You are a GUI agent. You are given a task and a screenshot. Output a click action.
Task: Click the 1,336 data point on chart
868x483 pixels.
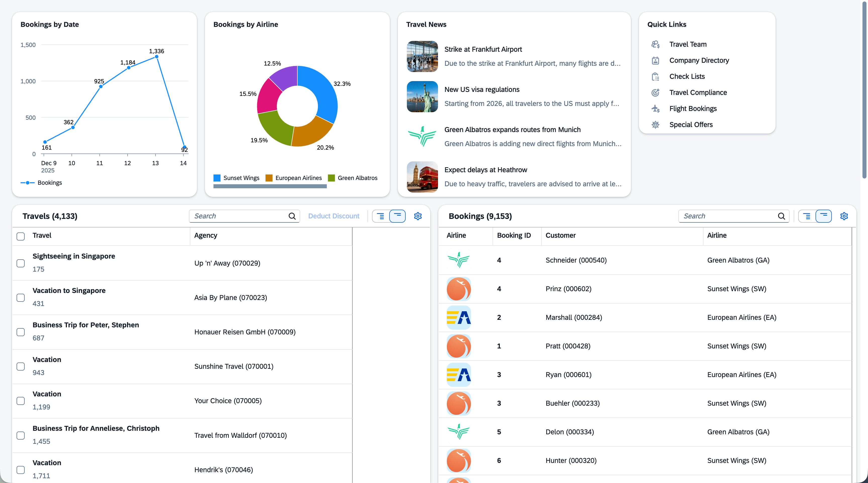tap(157, 56)
